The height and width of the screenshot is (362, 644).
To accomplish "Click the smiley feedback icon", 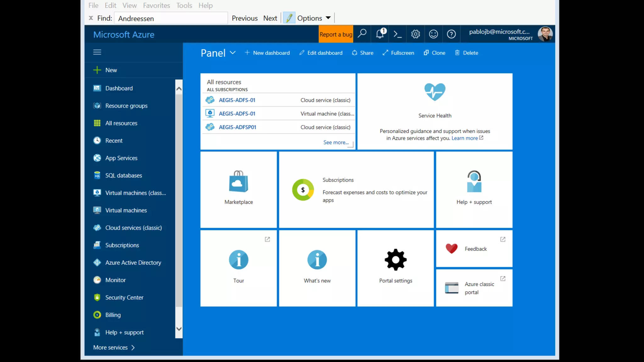I will [x=433, y=34].
